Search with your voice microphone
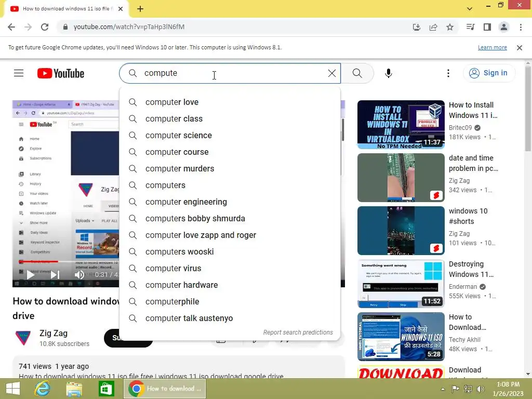The height and width of the screenshot is (399, 532). click(389, 73)
